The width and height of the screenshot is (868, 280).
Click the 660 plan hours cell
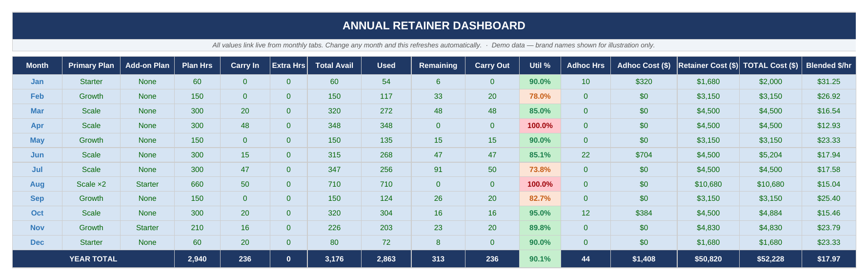pyautogui.click(x=197, y=184)
